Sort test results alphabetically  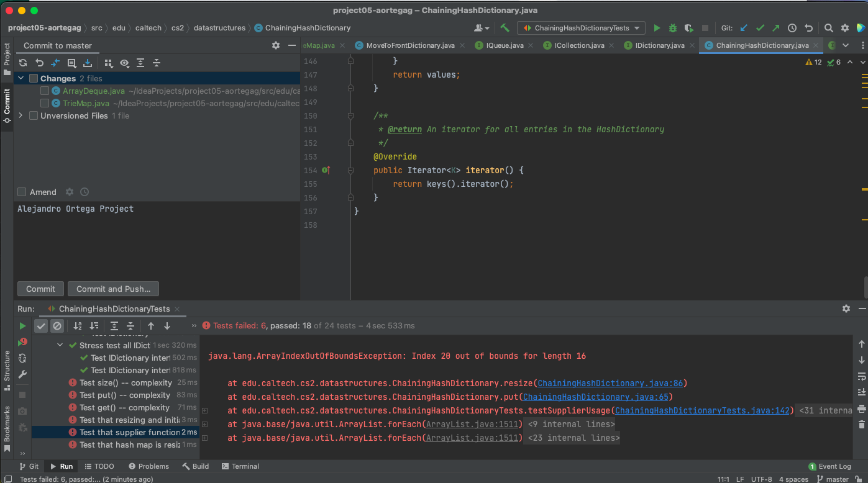(x=78, y=326)
